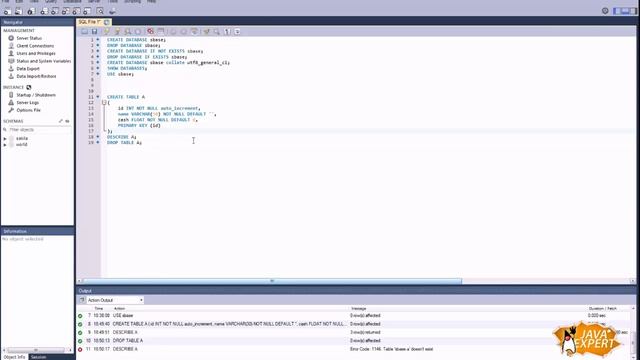Expand the world schema

coord(5,145)
